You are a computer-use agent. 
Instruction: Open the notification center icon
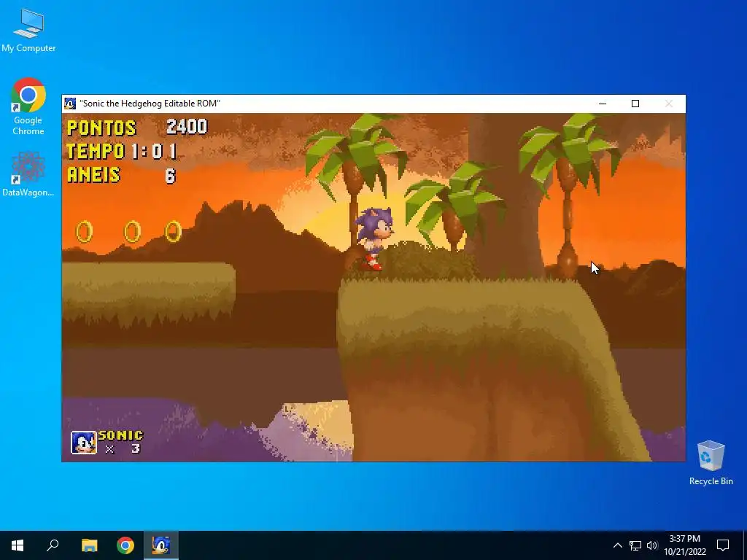(723, 545)
